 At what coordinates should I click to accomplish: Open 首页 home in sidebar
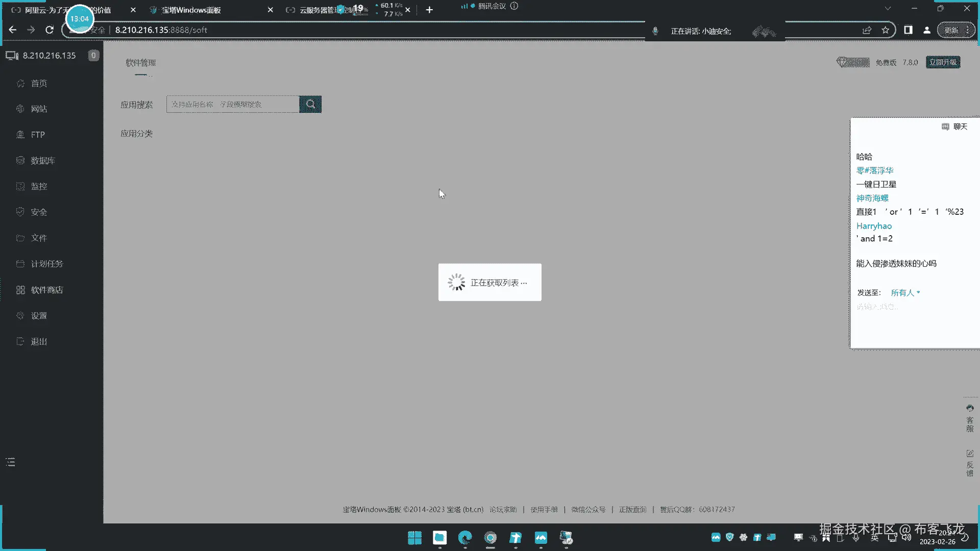tap(39, 84)
